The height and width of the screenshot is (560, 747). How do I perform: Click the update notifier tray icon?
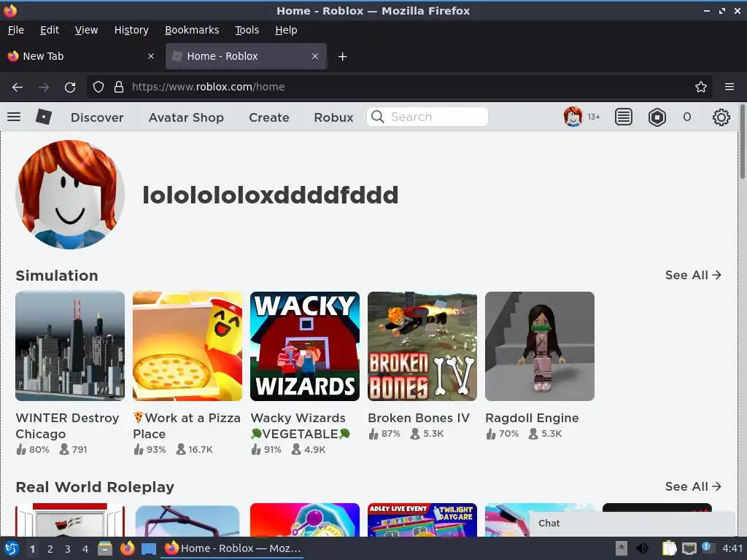[708, 548]
